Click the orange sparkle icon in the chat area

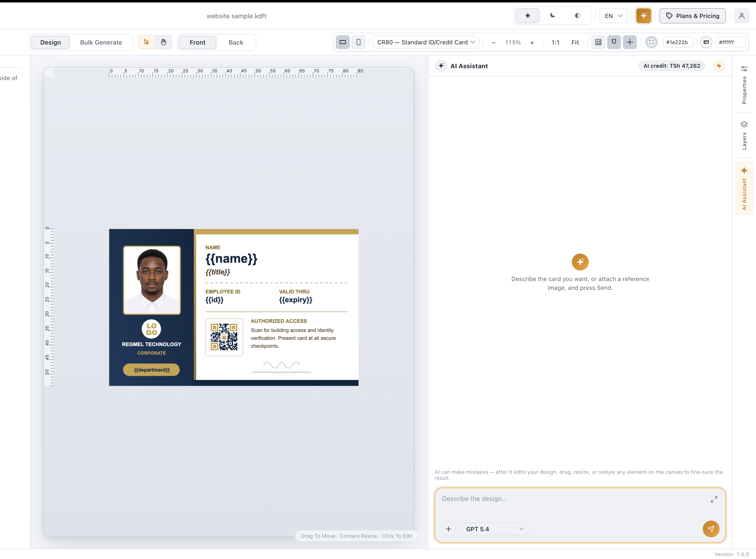[x=580, y=262]
